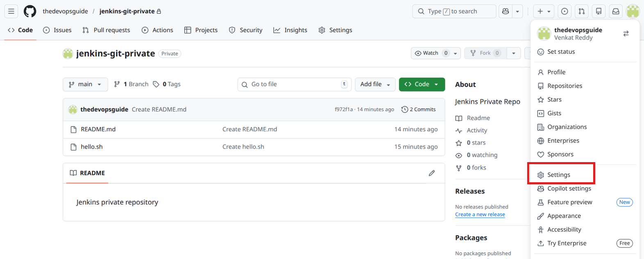
Task: Open the README.md file
Action: (x=98, y=129)
